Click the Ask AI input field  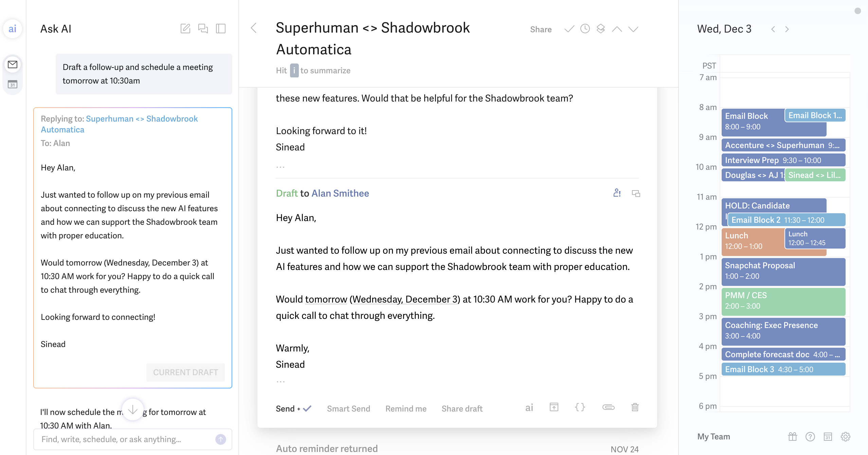[x=126, y=439]
